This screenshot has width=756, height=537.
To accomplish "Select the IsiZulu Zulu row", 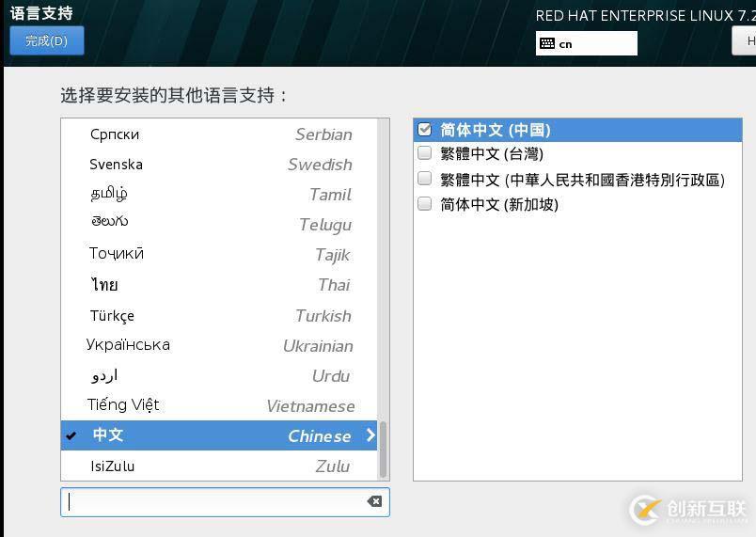I will (x=219, y=466).
